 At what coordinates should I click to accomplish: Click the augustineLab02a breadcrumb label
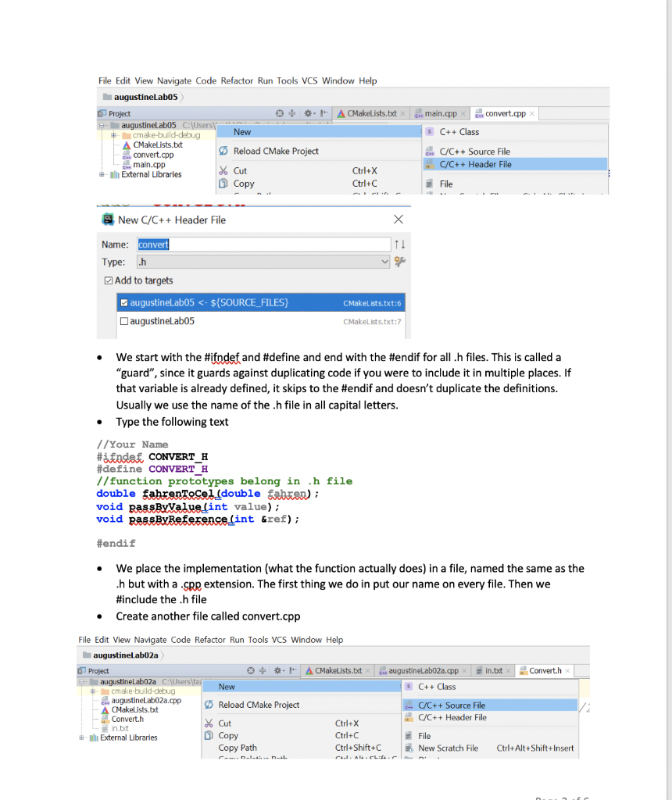(x=126, y=655)
